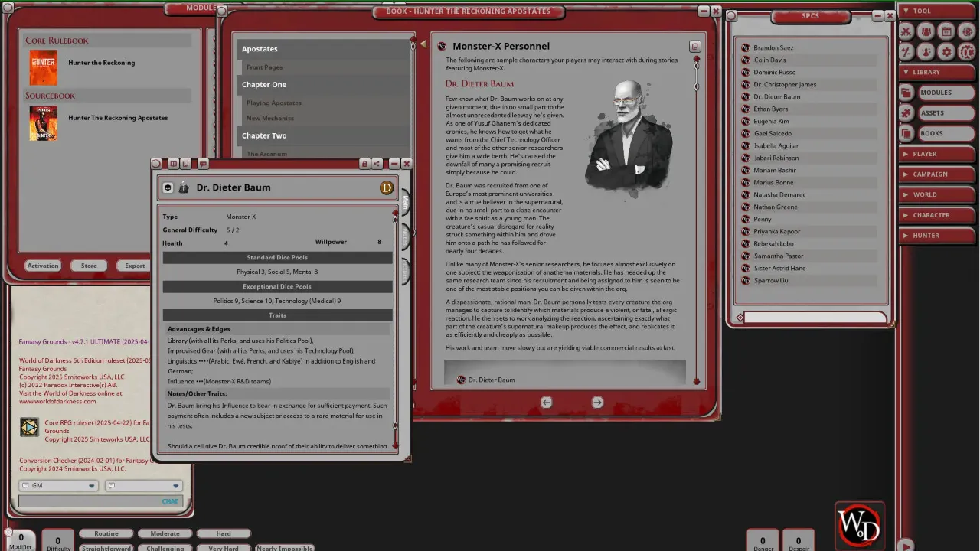Set difficulty to Routine
This screenshot has height=551, width=980.
(x=106, y=533)
